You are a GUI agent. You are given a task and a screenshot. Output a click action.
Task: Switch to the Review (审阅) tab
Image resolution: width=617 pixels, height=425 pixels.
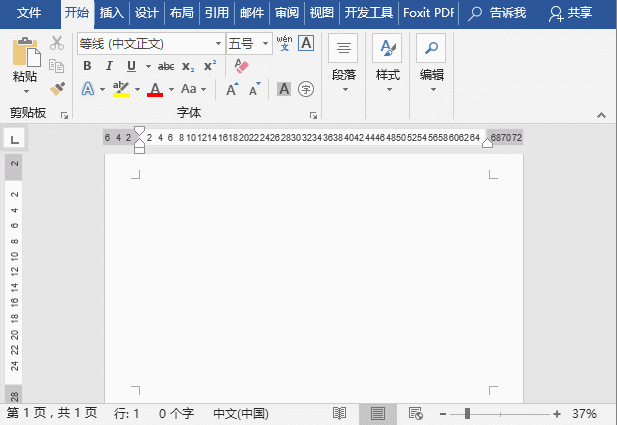click(287, 13)
